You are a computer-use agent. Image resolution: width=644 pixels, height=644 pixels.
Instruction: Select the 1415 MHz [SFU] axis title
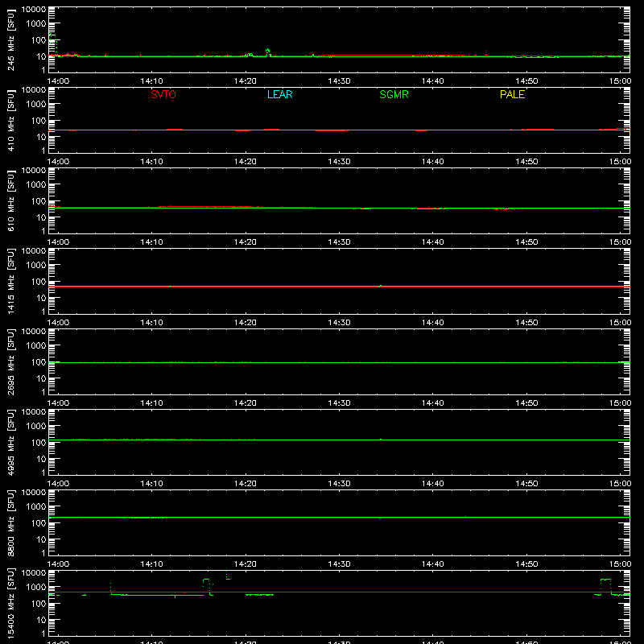pyautogui.click(x=10, y=281)
